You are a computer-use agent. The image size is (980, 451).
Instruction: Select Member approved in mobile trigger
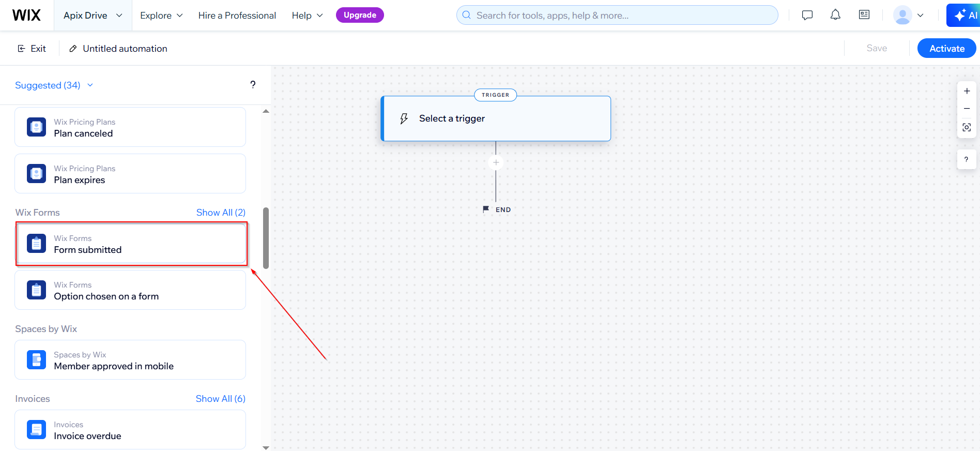pos(130,360)
